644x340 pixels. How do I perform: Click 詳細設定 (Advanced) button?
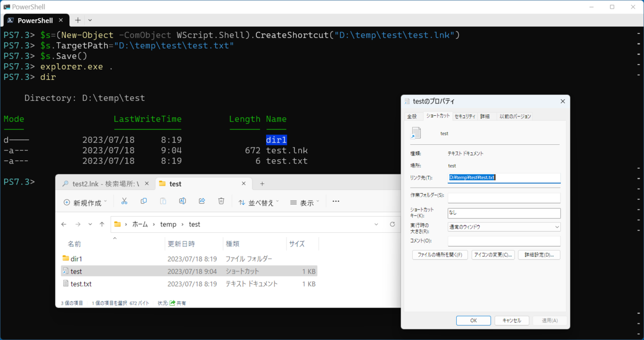(x=539, y=255)
